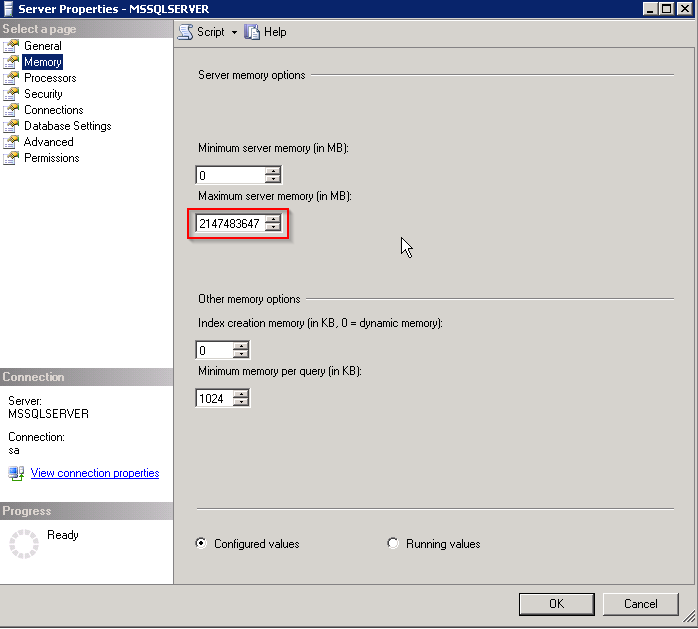The image size is (698, 629).
Task: Open the Script dropdown arrow
Action: click(234, 32)
